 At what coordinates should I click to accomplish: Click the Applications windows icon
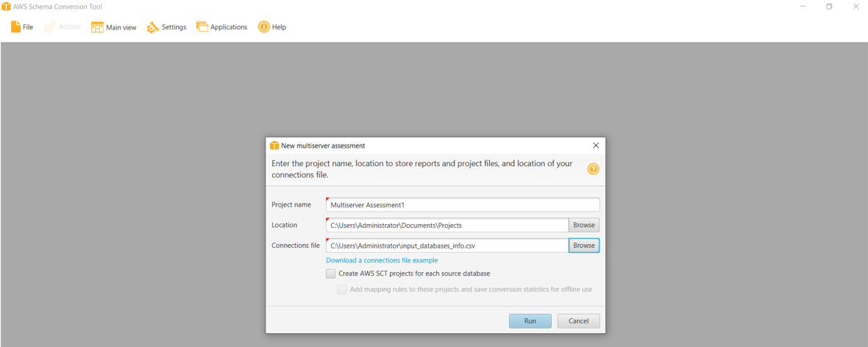click(202, 27)
